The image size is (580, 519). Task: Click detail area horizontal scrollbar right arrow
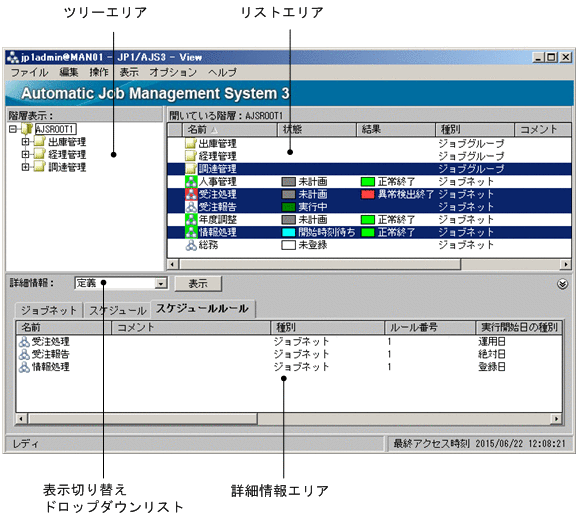pyautogui.click(x=556, y=419)
